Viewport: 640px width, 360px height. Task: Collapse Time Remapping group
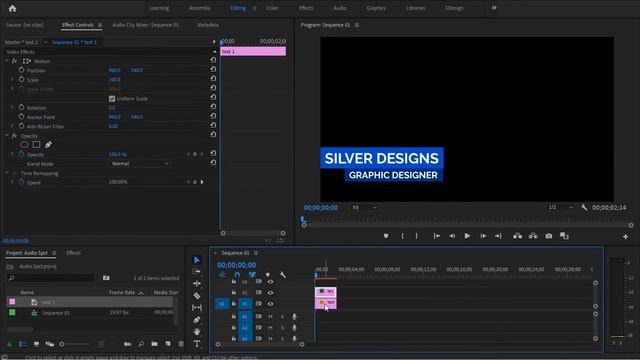coord(7,173)
